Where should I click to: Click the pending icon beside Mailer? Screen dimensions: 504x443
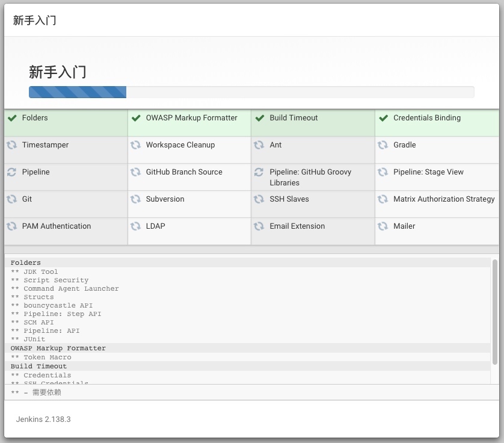(383, 226)
